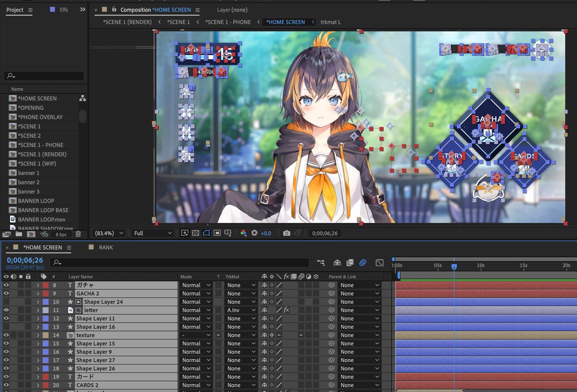Go to trkmat L in composition breadcrumb
The width and height of the screenshot is (577, 392).
331,22
